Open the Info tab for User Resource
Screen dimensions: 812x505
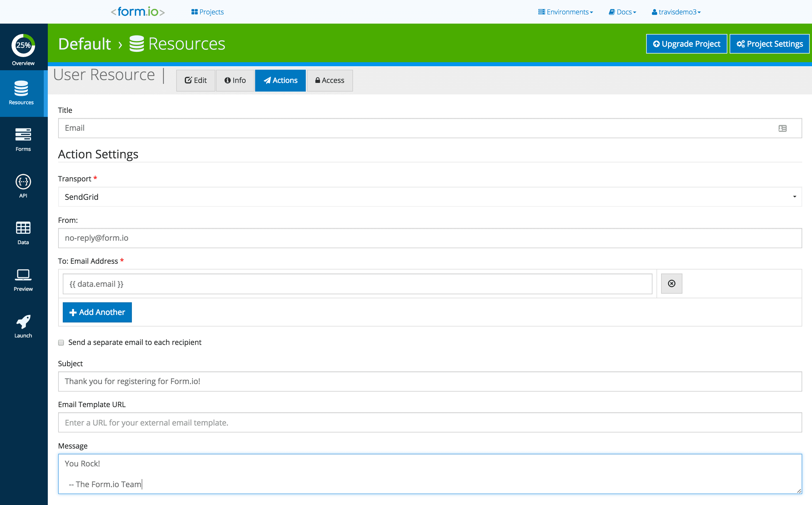pos(235,80)
